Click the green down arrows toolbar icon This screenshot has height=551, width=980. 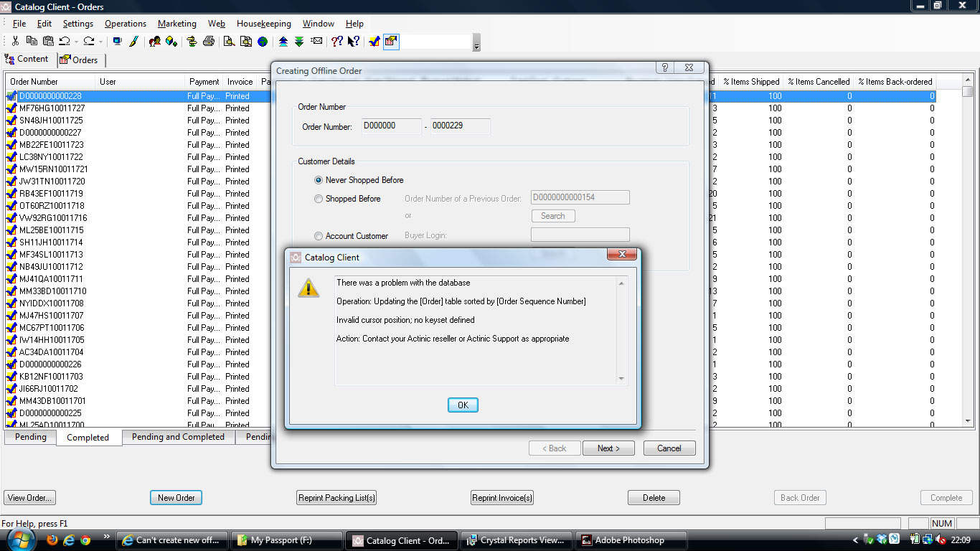299,42
